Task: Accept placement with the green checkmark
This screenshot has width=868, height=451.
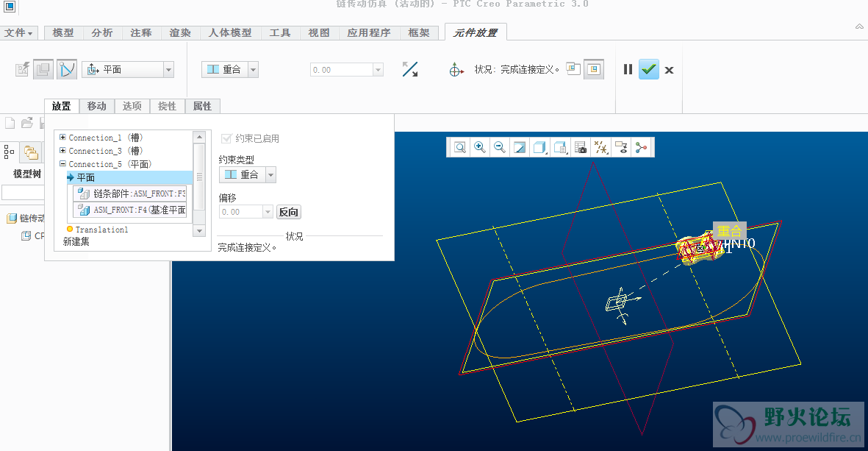Action: (x=649, y=69)
